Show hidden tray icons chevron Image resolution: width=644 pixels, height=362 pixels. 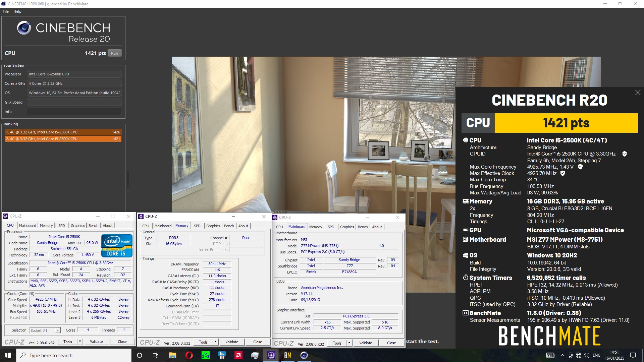562,355
